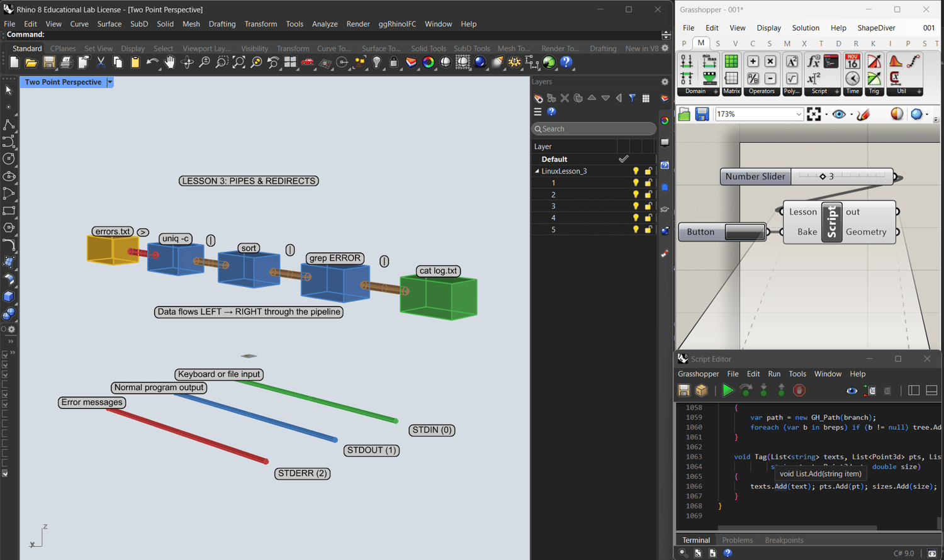
Task: Collapse the LinuxLesson_3 layer tree
Action: coord(537,171)
